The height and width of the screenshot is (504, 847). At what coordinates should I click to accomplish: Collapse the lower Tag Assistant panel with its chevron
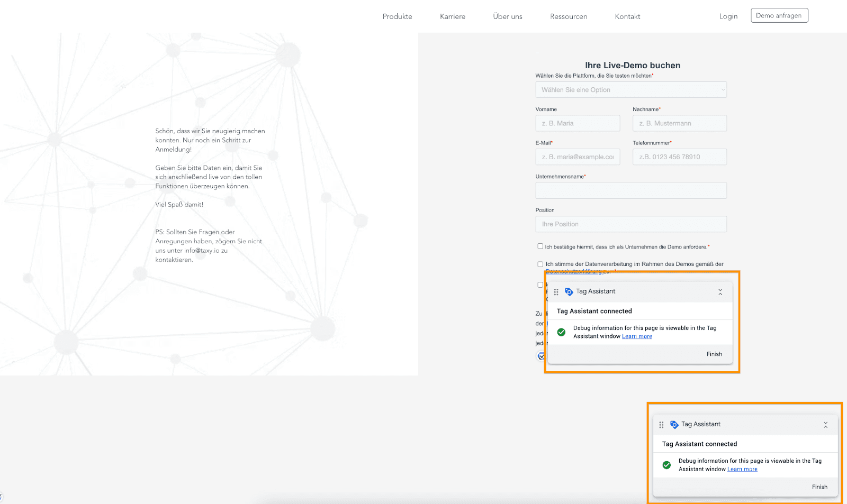pyautogui.click(x=825, y=424)
